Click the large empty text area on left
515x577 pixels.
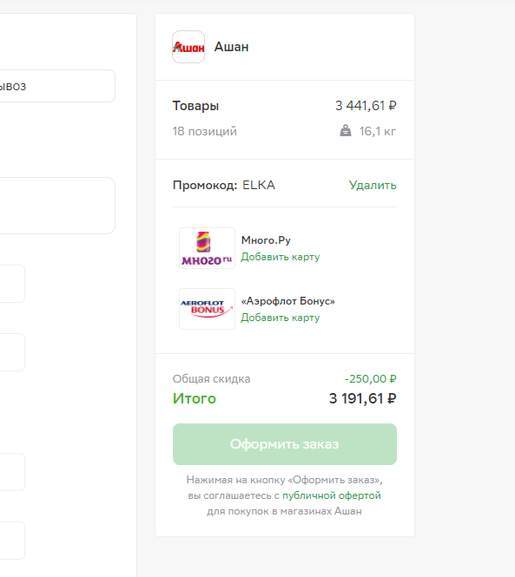(x=55, y=205)
